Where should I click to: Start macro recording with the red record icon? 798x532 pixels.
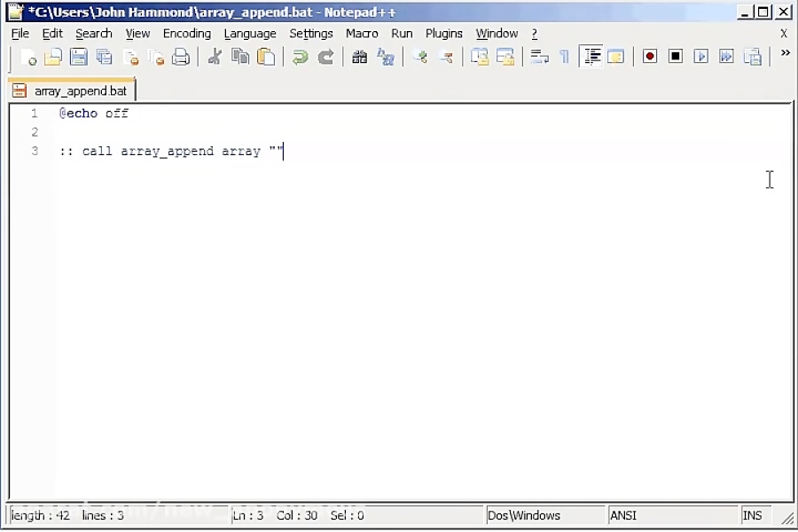coord(649,56)
